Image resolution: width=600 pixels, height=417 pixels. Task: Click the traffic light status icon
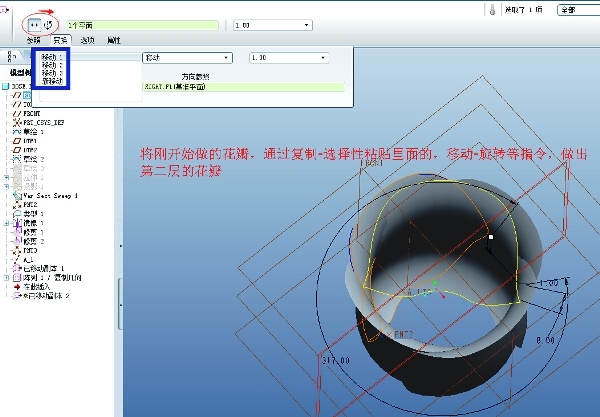coord(493,9)
